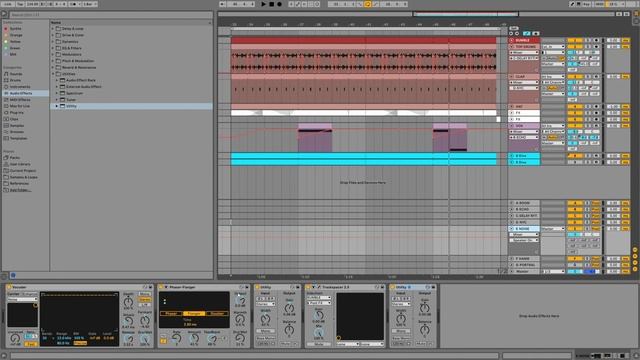The height and width of the screenshot is (360, 640).
Task: Click the arrangement loop switch in the transport
Action: pos(367,4)
